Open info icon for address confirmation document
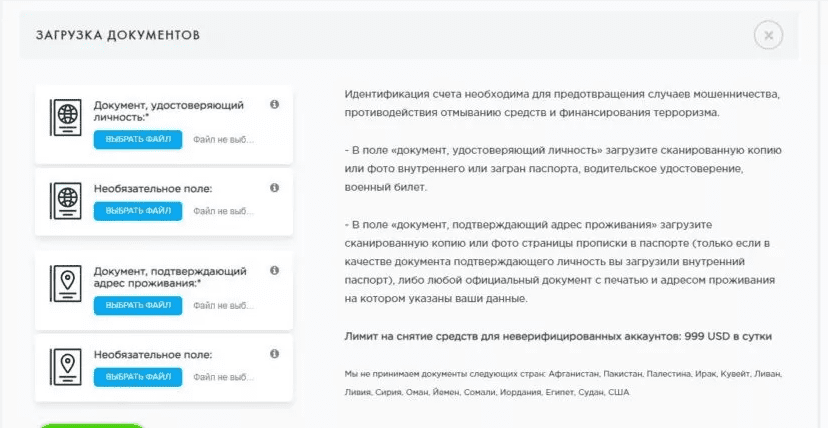828x428 pixels. pos(274,270)
